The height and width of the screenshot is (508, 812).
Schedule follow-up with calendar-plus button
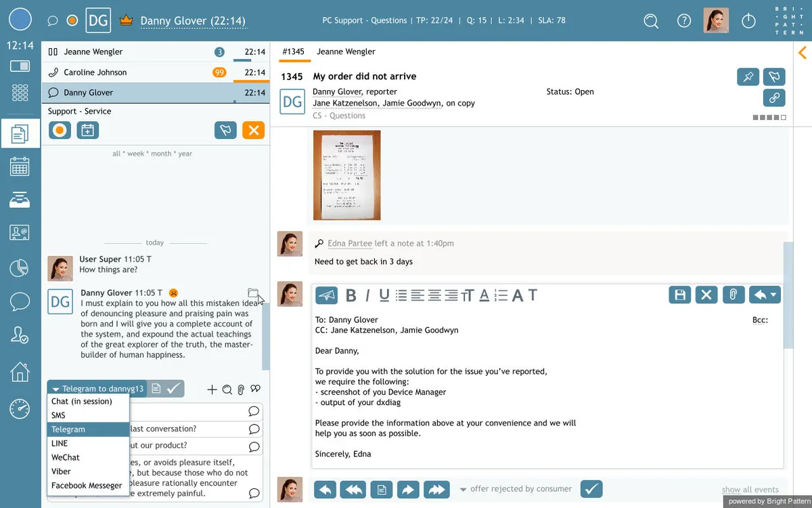87,130
